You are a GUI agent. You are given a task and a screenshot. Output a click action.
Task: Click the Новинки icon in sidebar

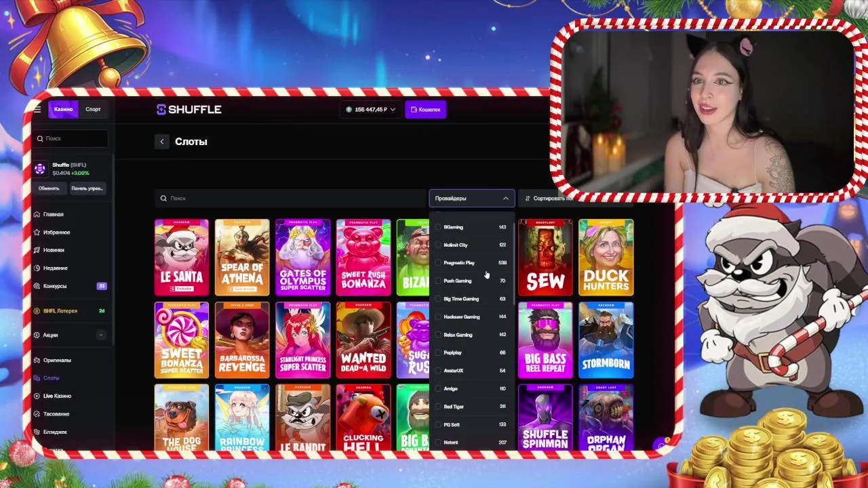37,250
